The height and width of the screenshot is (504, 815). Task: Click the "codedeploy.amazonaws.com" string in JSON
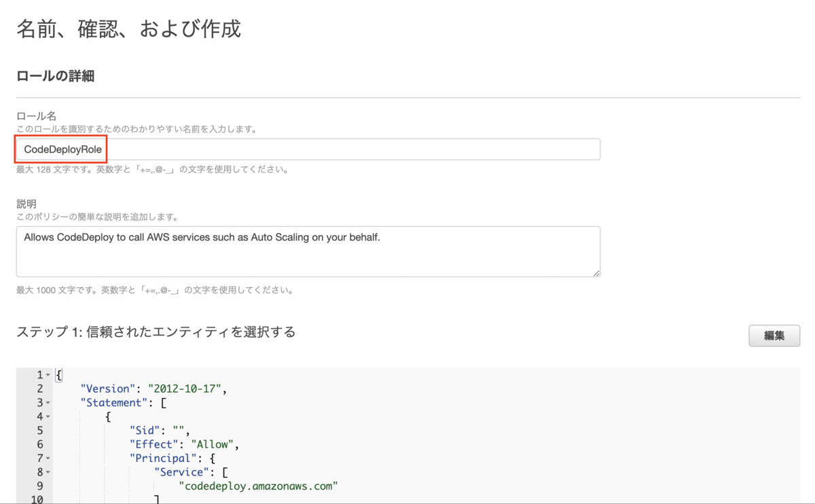point(258,486)
